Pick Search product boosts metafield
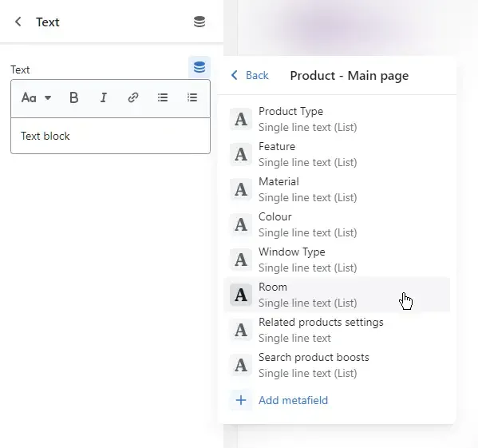Screen dimensions: 478x448 click(337, 365)
